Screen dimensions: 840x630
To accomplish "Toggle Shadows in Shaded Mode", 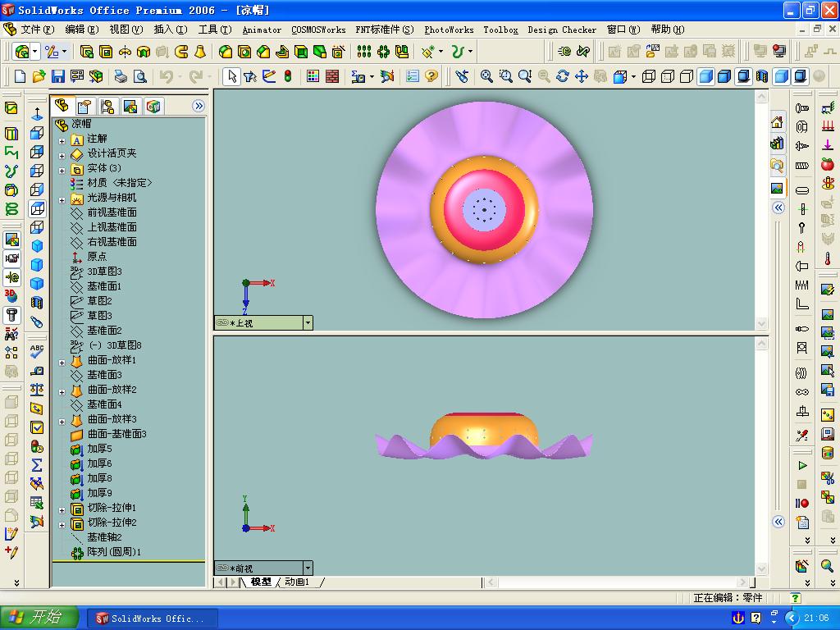I will pyautogui.click(x=743, y=76).
